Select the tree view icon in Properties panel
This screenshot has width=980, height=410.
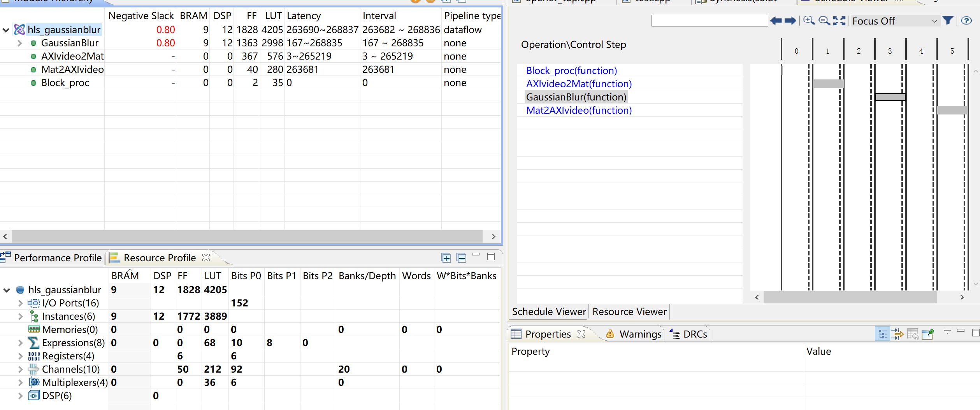[x=882, y=334]
